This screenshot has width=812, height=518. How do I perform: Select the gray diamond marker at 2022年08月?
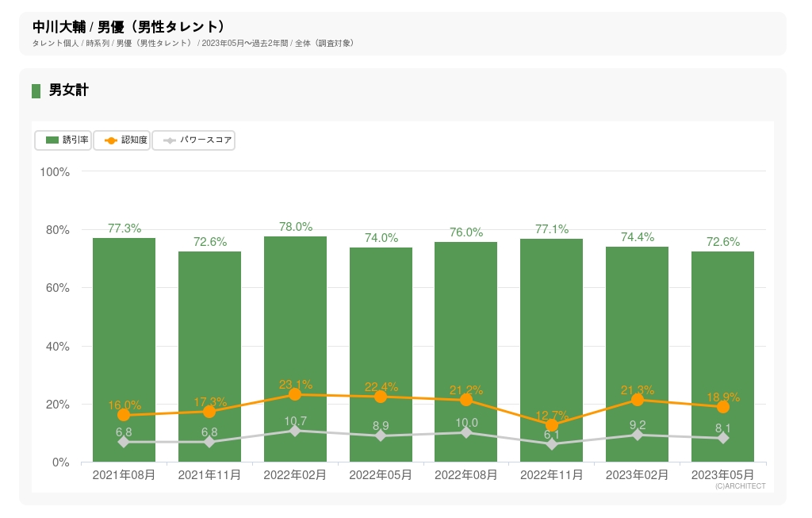pos(466,432)
